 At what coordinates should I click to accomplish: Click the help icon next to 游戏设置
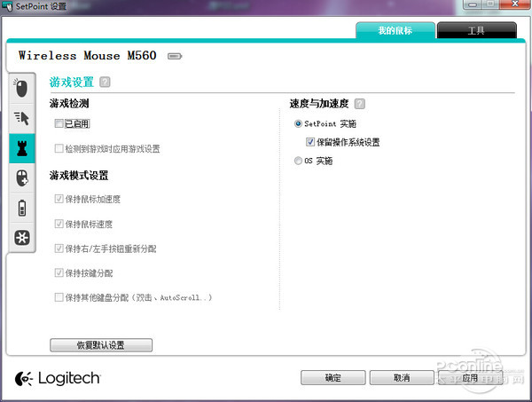click(x=105, y=82)
